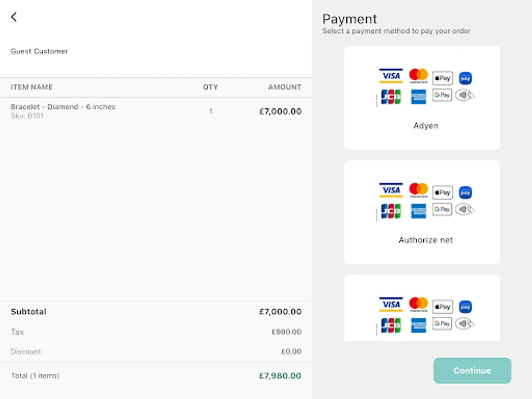Click the AMOUNT column header
The width and height of the screenshot is (532, 399).
click(284, 87)
